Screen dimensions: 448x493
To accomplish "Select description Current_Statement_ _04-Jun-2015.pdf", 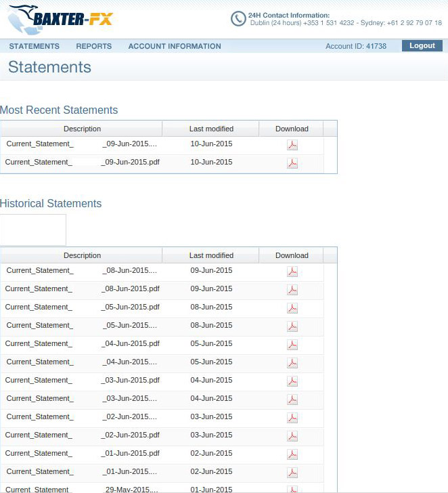I will pyautogui.click(x=83, y=343).
